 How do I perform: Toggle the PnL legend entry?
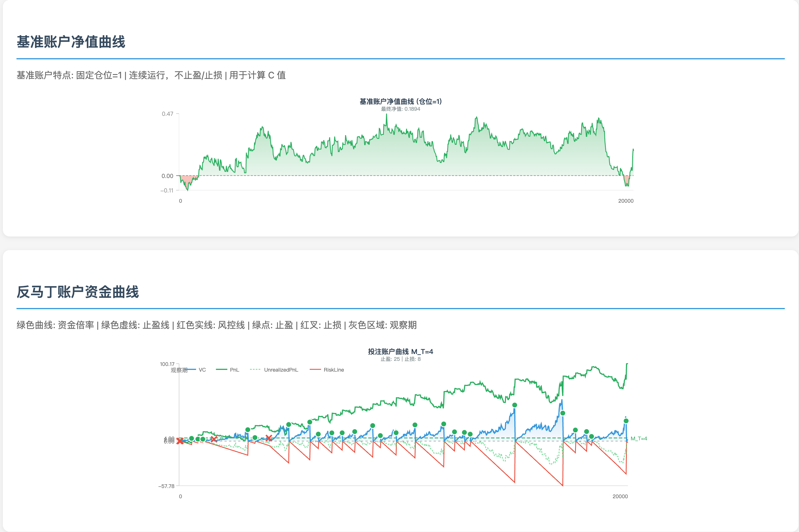(x=234, y=370)
